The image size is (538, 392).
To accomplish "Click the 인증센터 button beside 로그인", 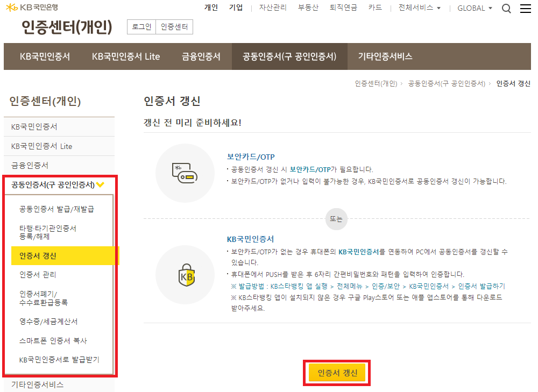I will click(x=174, y=27).
